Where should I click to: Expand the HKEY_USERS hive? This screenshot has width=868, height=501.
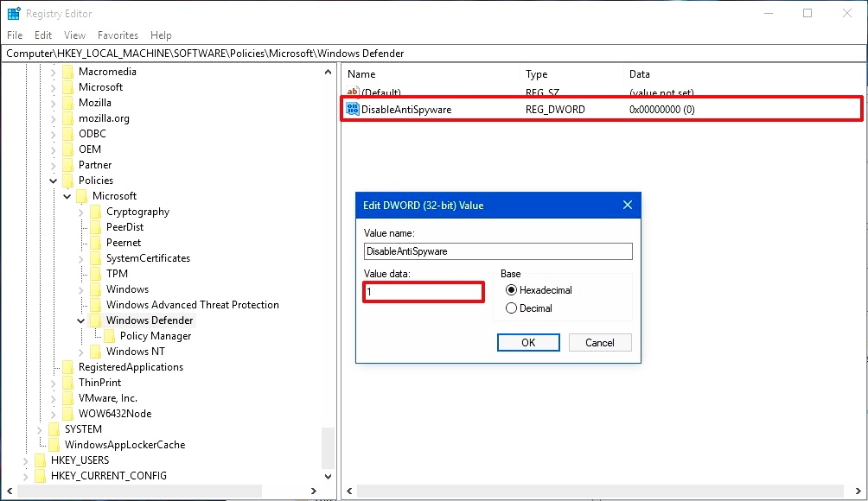(25, 460)
